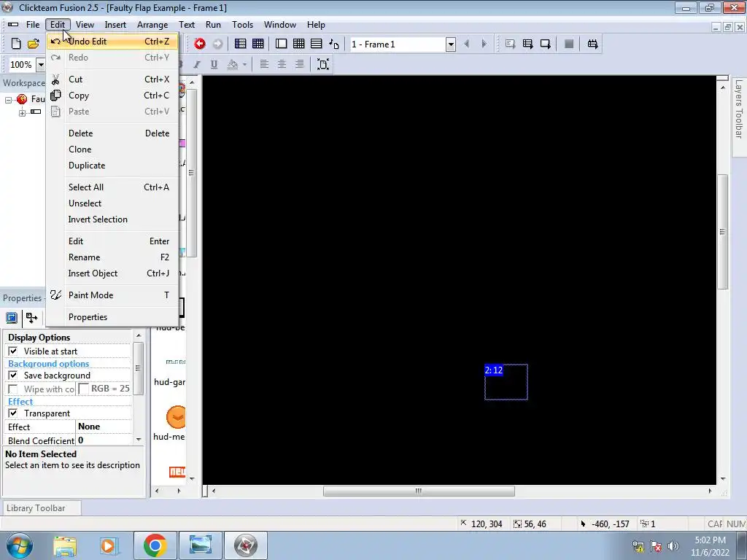The height and width of the screenshot is (560, 747).
Task: Align text left
Action: [x=264, y=64]
